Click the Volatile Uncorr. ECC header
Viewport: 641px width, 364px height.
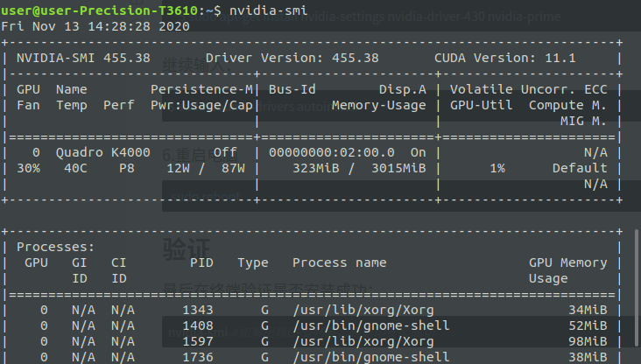tap(529, 89)
